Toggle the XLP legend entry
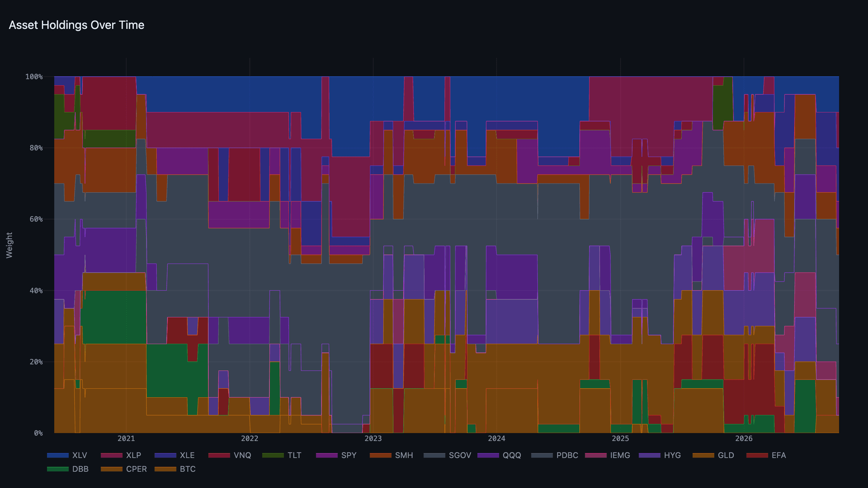 121,455
